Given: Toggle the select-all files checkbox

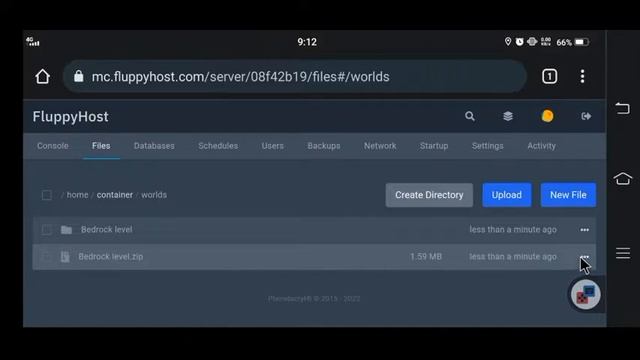Looking at the screenshot, I should (47, 195).
